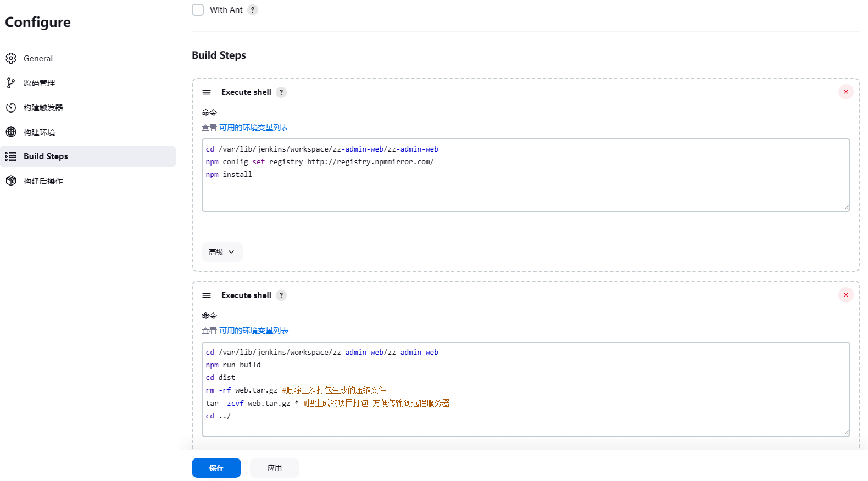This screenshot has width=868, height=481.
Task: Open 可用的环境变量列表 link in second step
Action: click(254, 331)
